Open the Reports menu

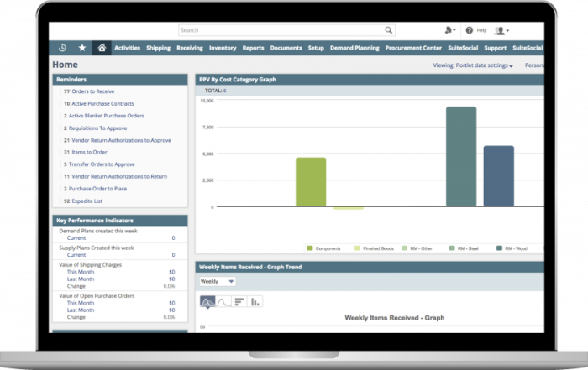(x=253, y=48)
